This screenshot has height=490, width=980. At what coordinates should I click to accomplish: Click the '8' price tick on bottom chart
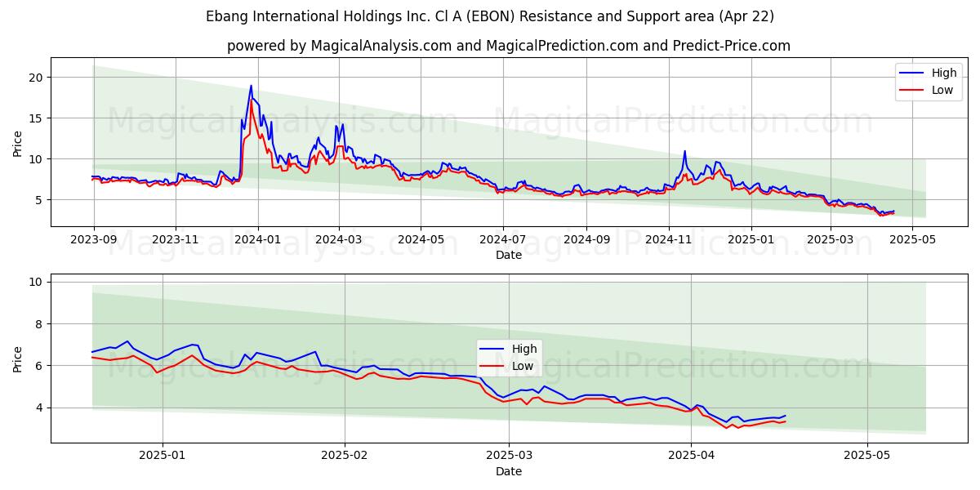click(x=40, y=323)
